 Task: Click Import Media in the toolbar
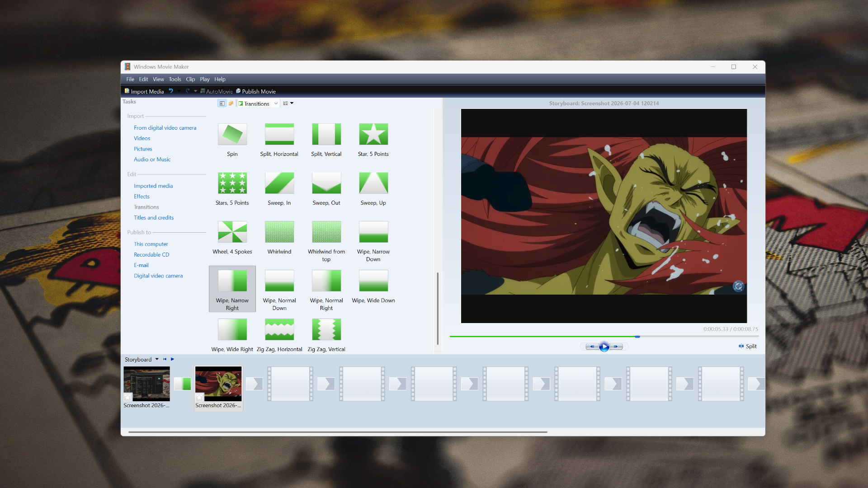pyautogui.click(x=144, y=91)
